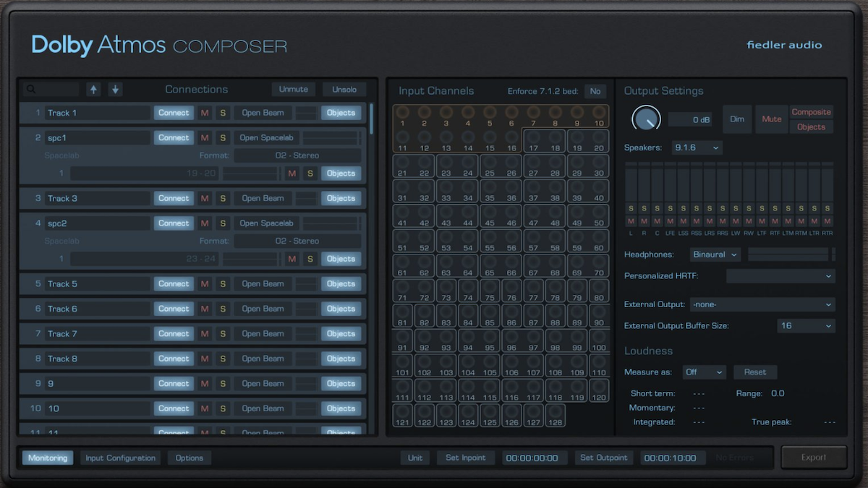Click the Export button
This screenshot has height=488, width=868.
point(814,457)
